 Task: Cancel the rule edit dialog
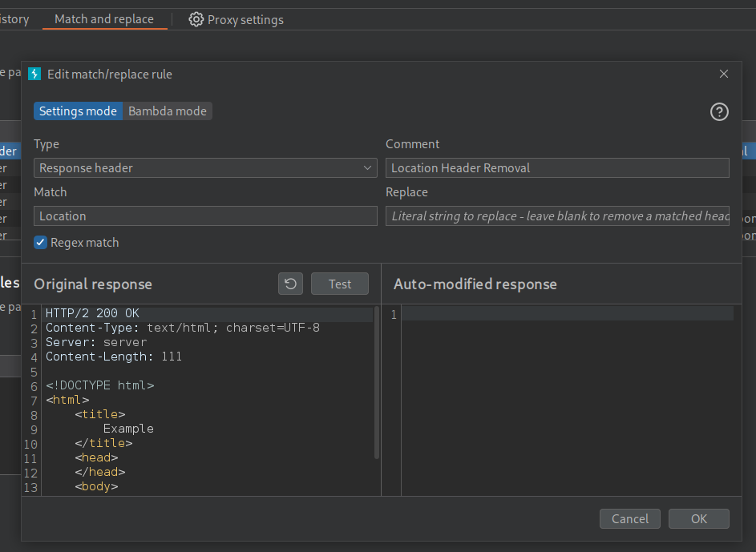[629, 519]
